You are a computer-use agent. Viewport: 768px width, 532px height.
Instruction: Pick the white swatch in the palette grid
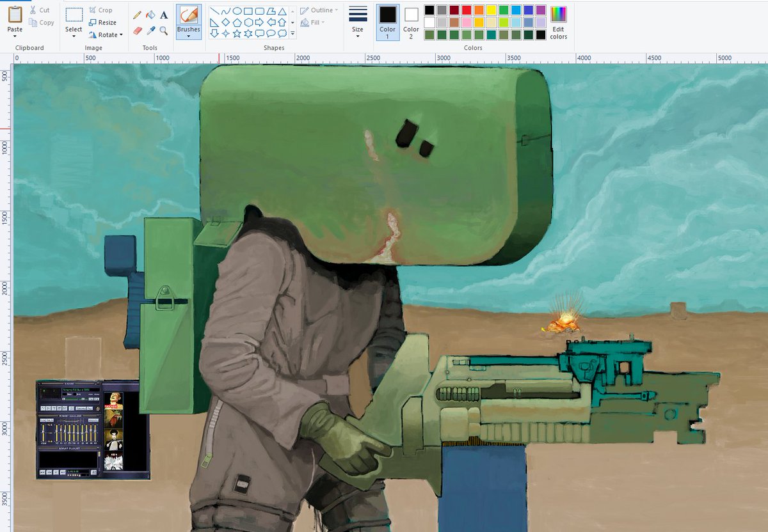coord(429,22)
